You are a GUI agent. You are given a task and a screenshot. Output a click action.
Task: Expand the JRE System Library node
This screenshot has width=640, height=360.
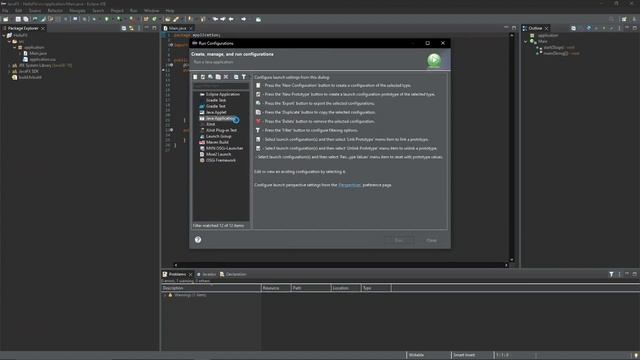coord(9,65)
